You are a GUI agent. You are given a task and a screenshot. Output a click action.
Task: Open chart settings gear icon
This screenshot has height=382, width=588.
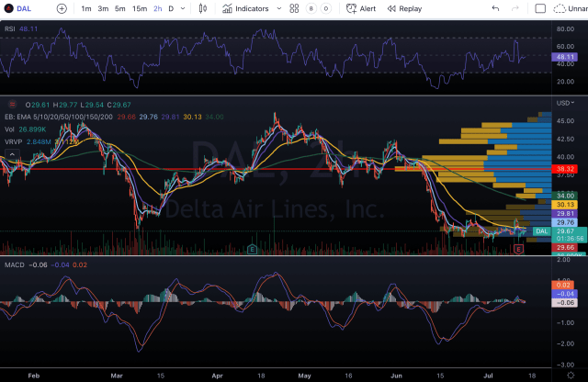[x=571, y=376]
